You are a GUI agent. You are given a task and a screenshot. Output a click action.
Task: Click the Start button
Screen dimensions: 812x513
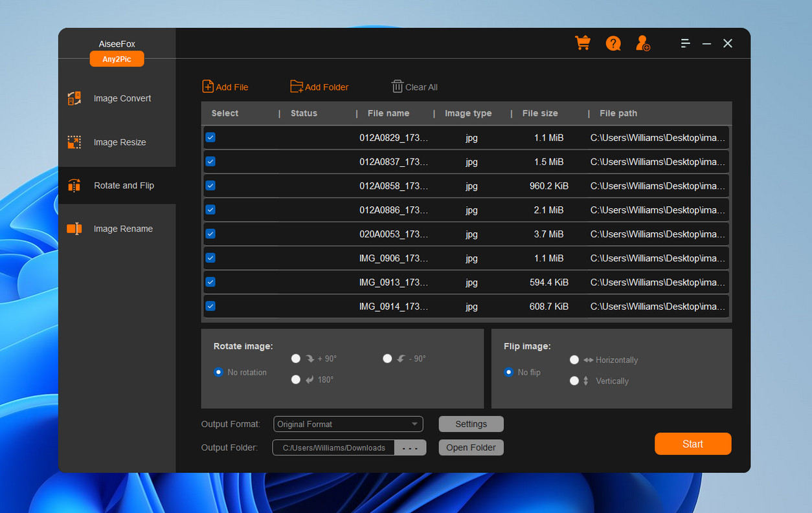tap(693, 444)
